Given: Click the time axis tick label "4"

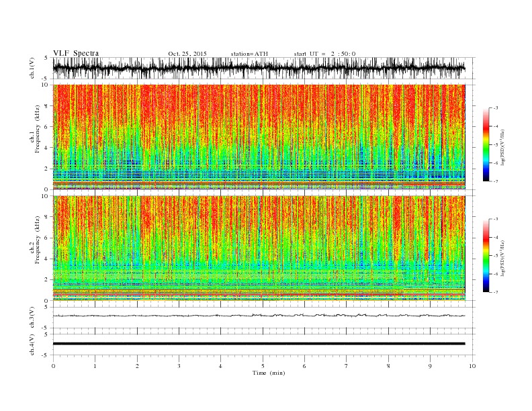Looking at the screenshot, I should 220,366.
